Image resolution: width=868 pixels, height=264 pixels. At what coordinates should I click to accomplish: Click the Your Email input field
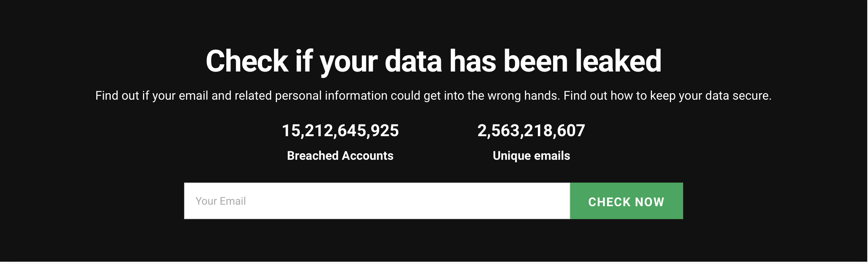tap(377, 201)
